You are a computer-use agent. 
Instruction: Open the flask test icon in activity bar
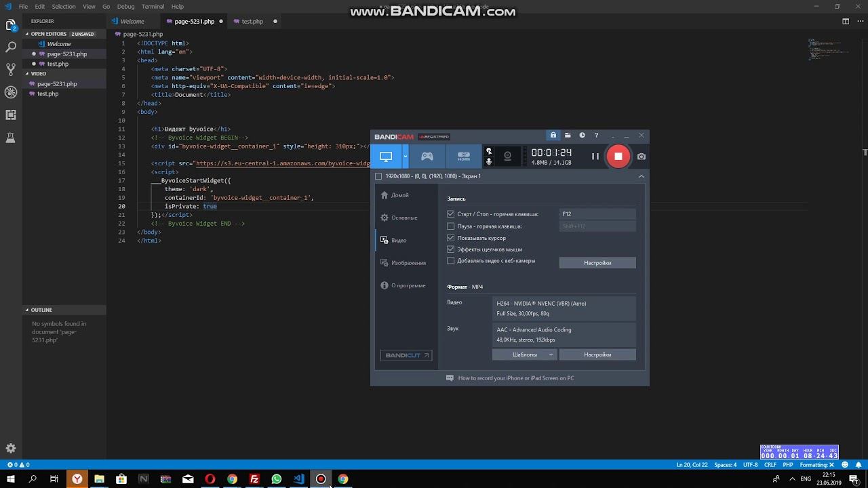click(11, 138)
